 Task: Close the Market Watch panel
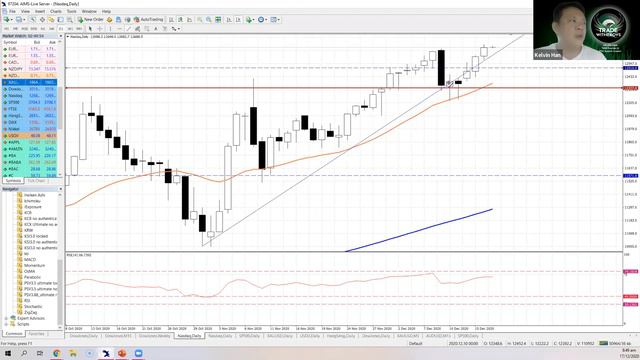[60, 36]
